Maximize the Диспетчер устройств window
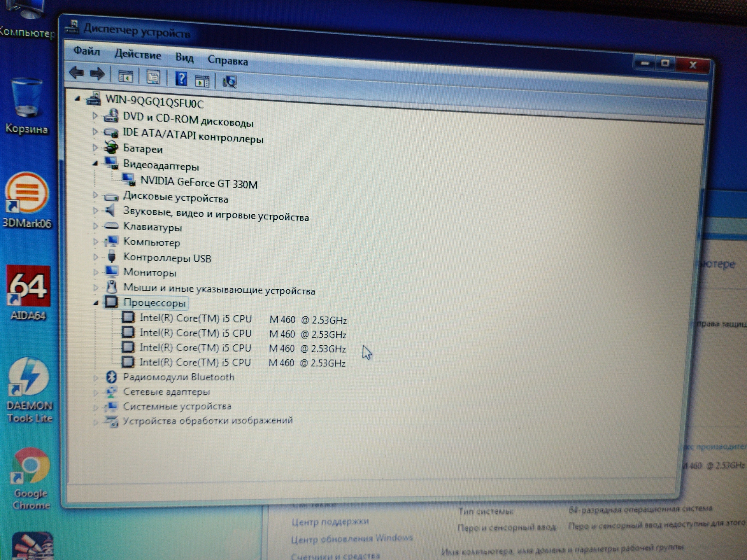This screenshot has width=747, height=560. coord(665,63)
